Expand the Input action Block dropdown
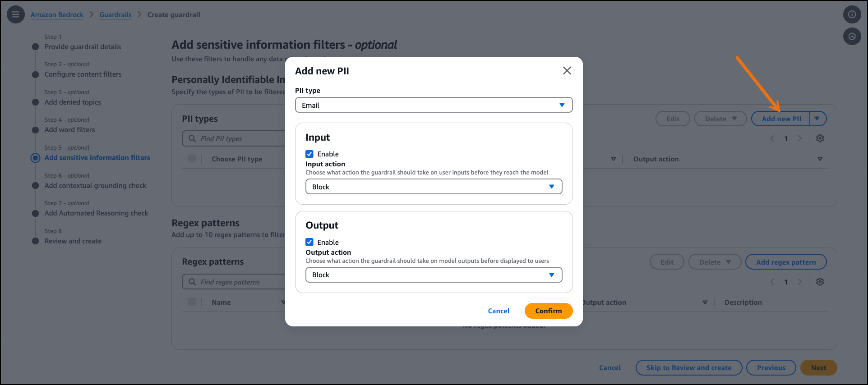This screenshot has height=385, width=868. tap(434, 187)
